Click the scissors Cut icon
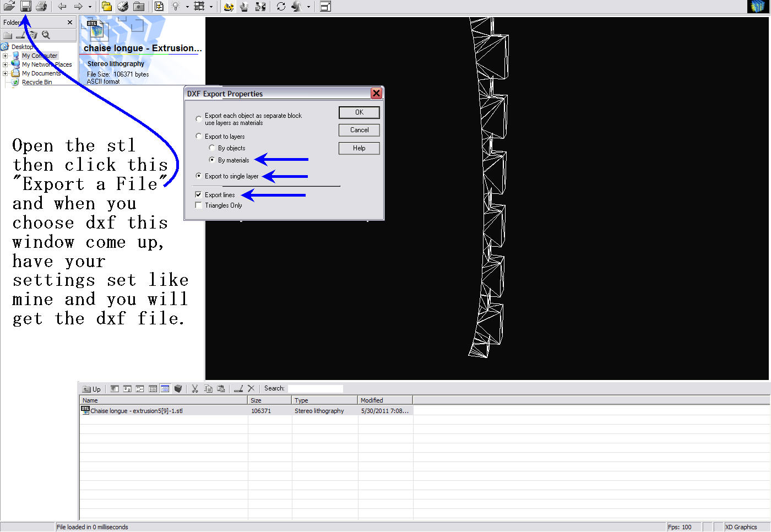This screenshot has width=771, height=532. 194,389
